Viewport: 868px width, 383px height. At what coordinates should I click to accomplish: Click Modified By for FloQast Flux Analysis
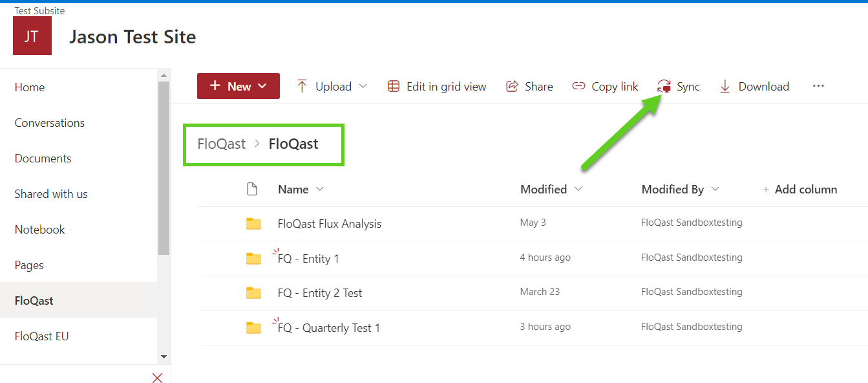point(692,223)
